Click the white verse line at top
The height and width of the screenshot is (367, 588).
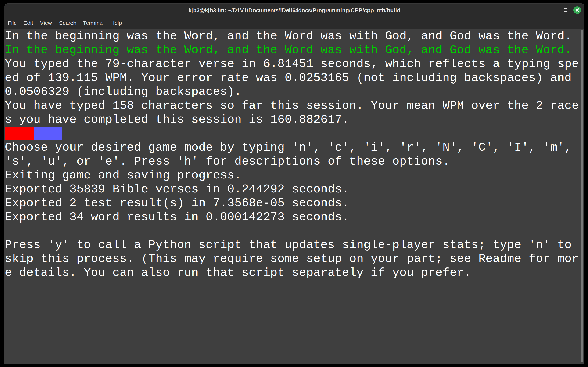pos(288,36)
